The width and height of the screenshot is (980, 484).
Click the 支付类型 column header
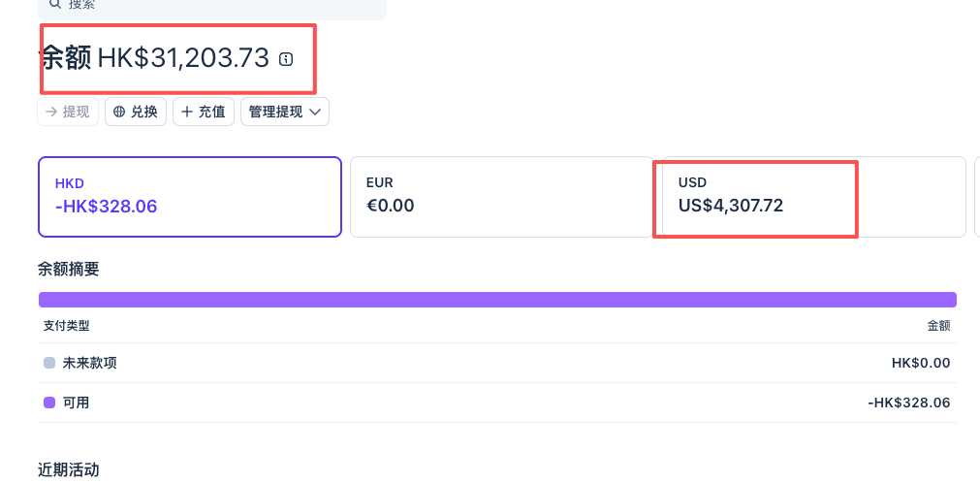pyautogui.click(x=66, y=326)
